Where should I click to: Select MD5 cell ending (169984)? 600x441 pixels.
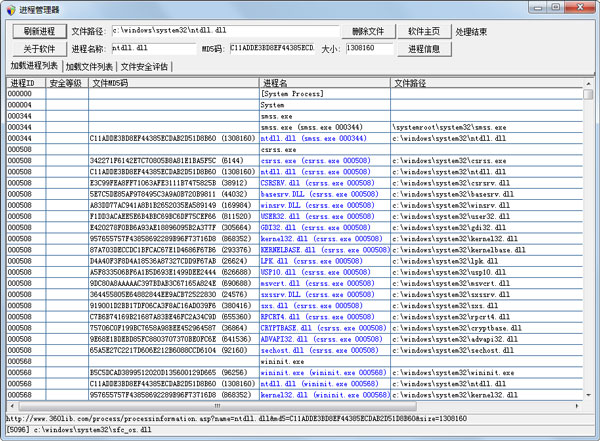[170, 205]
